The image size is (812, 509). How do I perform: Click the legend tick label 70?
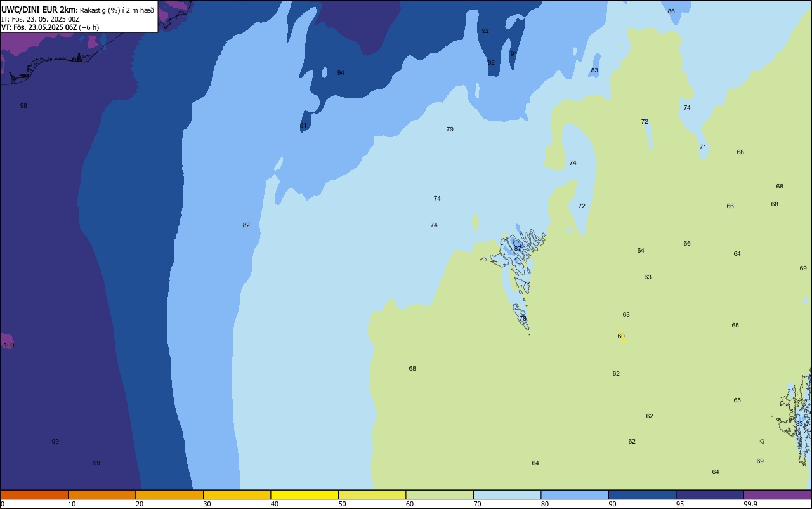tap(477, 504)
